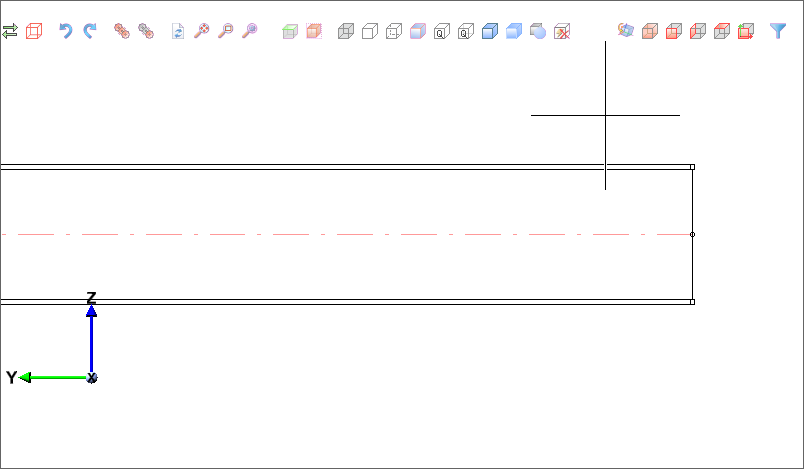This screenshot has height=469, width=804.
Task: Click the square handle at the top-right corner
Action: (x=693, y=167)
